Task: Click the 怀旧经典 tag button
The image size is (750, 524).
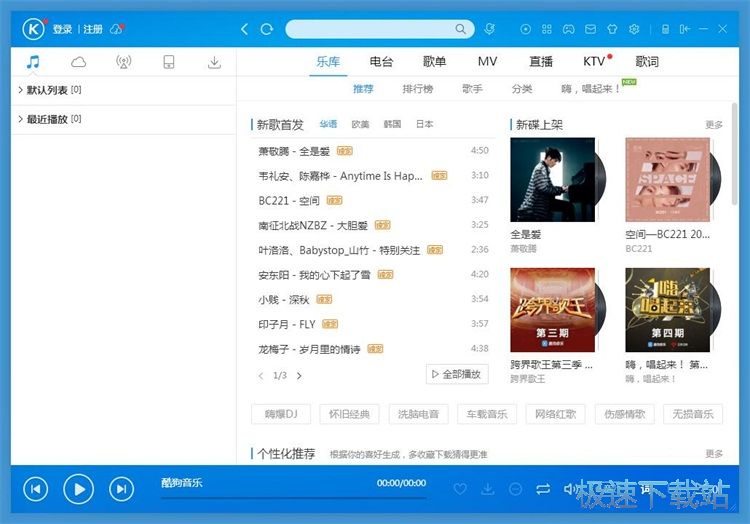Action: (349, 414)
